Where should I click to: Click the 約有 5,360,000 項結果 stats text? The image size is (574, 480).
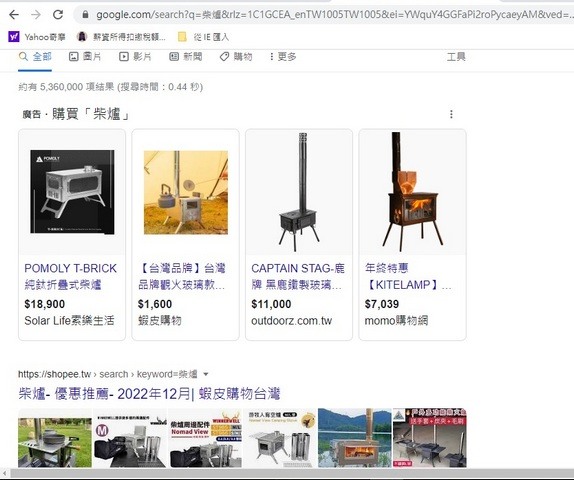click(x=111, y=87)
